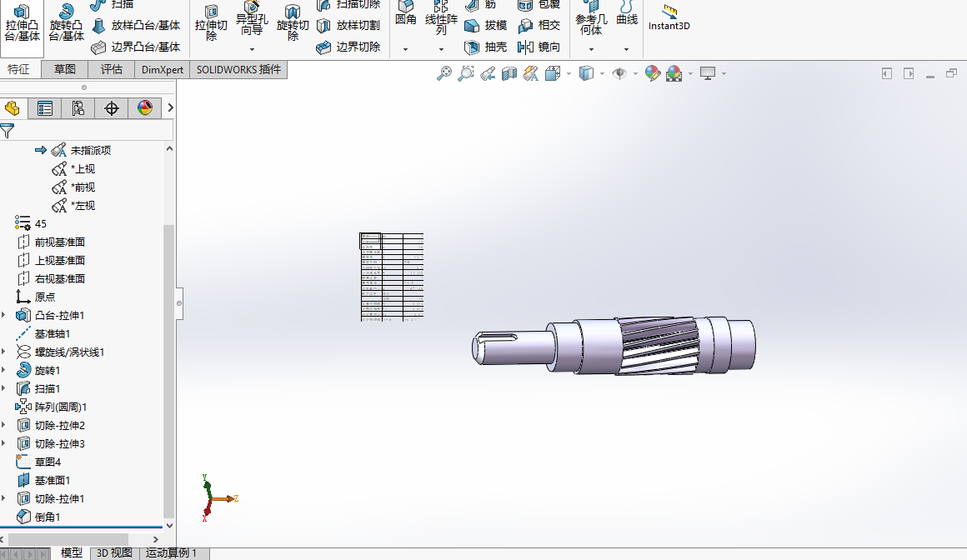Select the 抽壳 shell tool
The height and width of the screenshot is (560, 967).
(x=485, y=47)
